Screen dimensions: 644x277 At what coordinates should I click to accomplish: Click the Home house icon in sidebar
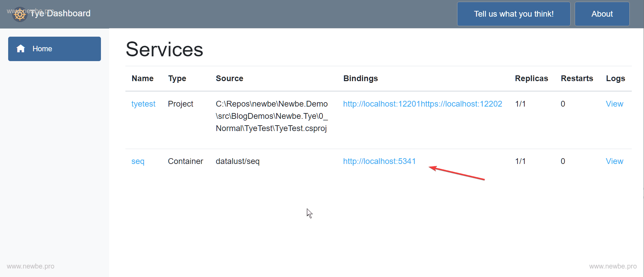click(21, 49)
